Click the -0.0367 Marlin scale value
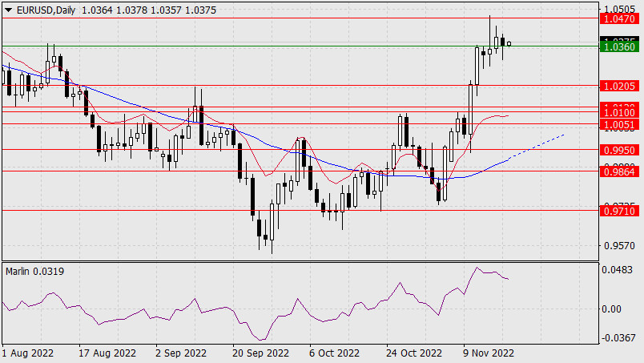 click(618, 338)
